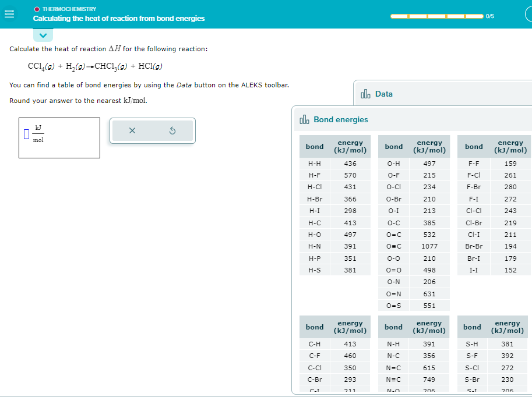Select the N=C energy value 615
532x397 pixels.
coord(429,368)
